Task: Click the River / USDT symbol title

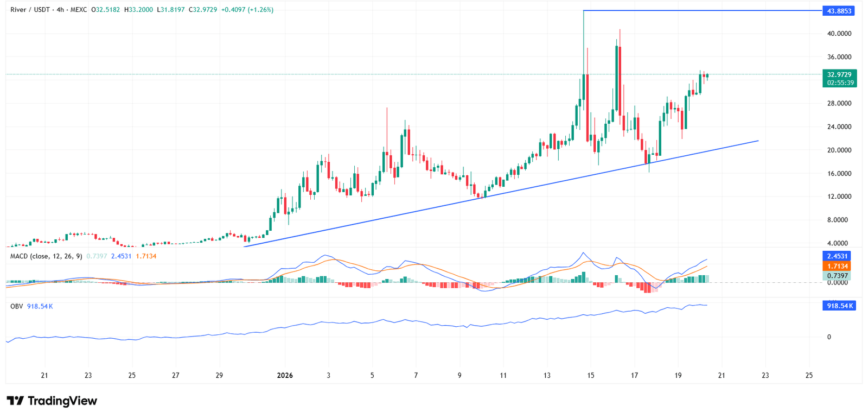Action: 29,10
